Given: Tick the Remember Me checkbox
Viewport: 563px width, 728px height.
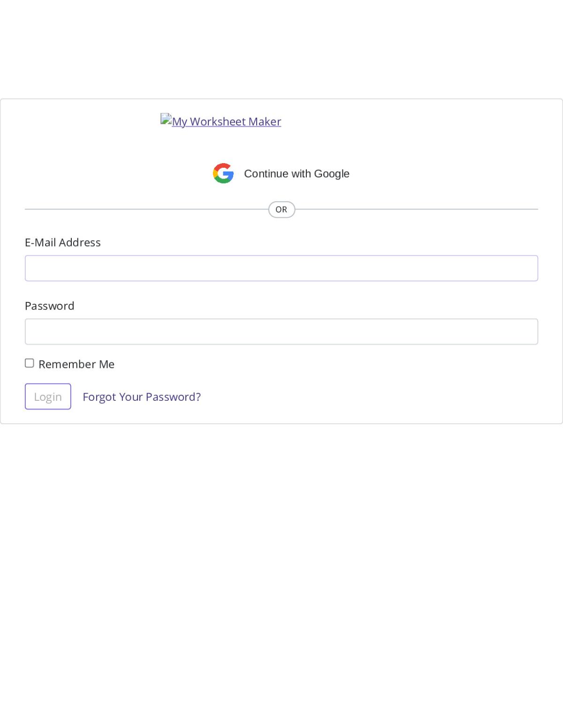Looking at the screenshot, I should (30, 363).
